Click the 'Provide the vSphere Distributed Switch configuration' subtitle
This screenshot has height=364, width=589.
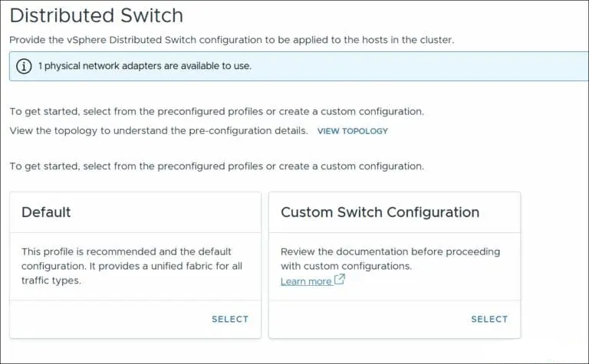point(231,40)
